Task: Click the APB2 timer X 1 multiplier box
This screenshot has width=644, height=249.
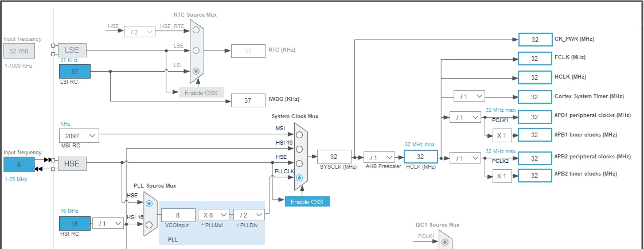Action: pos(502,176)
